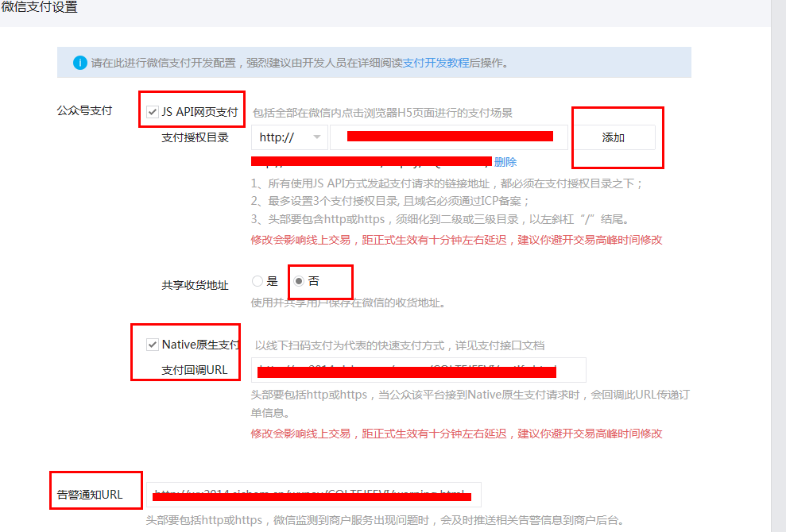Open the http:// protocol dropdown

click(290, 137)
